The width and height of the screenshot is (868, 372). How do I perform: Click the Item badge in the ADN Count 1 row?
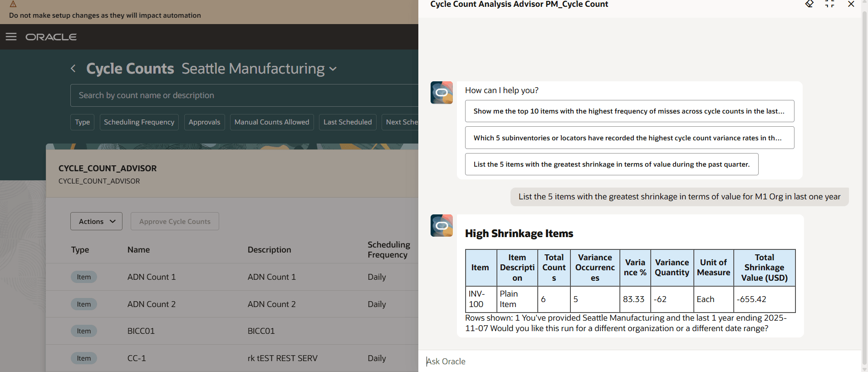(83, 277)
